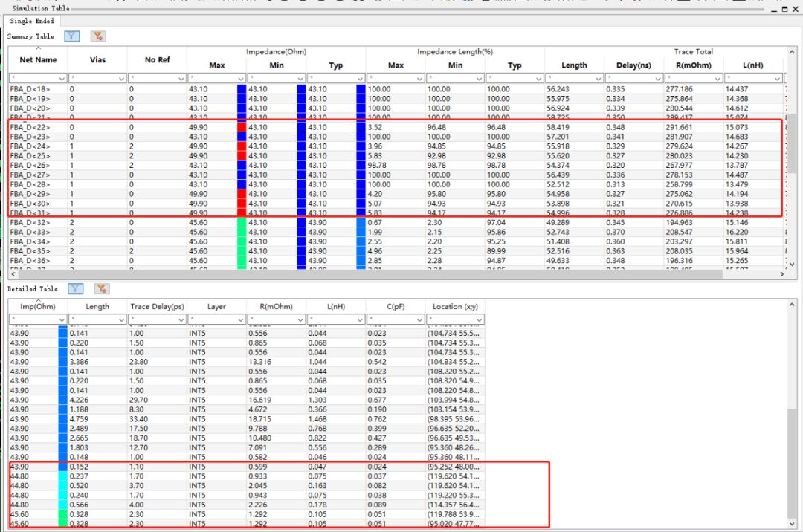
Task: Click the Summary Table scroll-up arrow
Action: pos(792,52)
